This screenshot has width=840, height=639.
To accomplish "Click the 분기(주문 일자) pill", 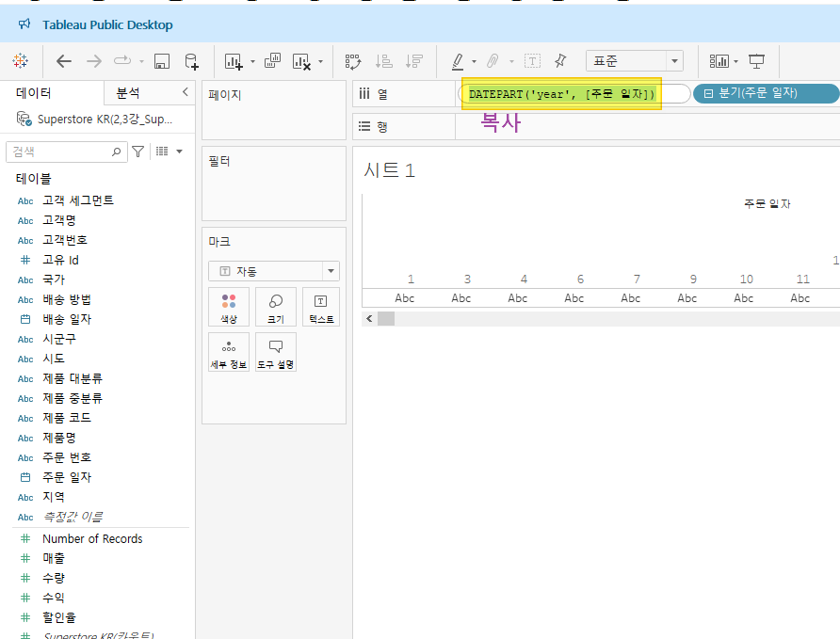I will pyautogui.click(x=766, y=94).
